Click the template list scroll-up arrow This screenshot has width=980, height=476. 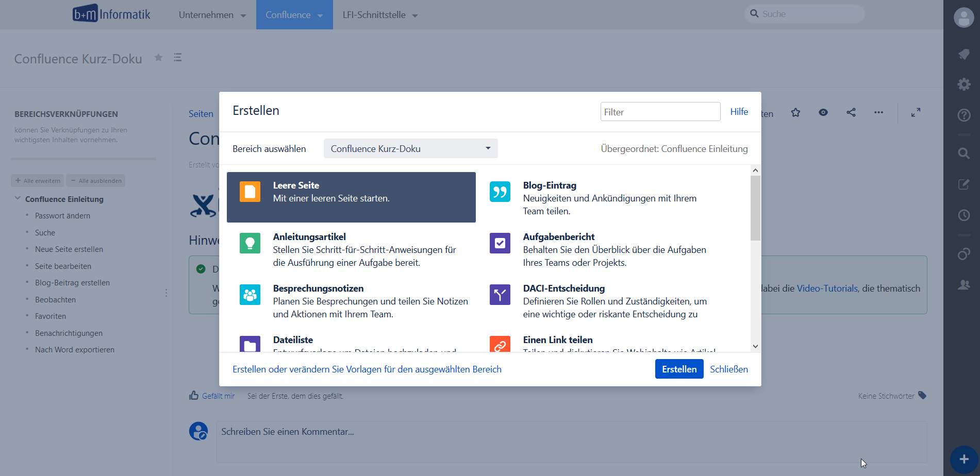point(755,171)
